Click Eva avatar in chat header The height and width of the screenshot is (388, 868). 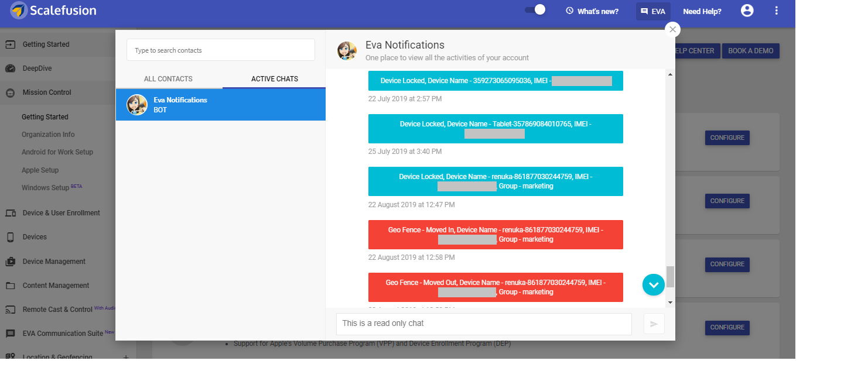pos(347,51)
